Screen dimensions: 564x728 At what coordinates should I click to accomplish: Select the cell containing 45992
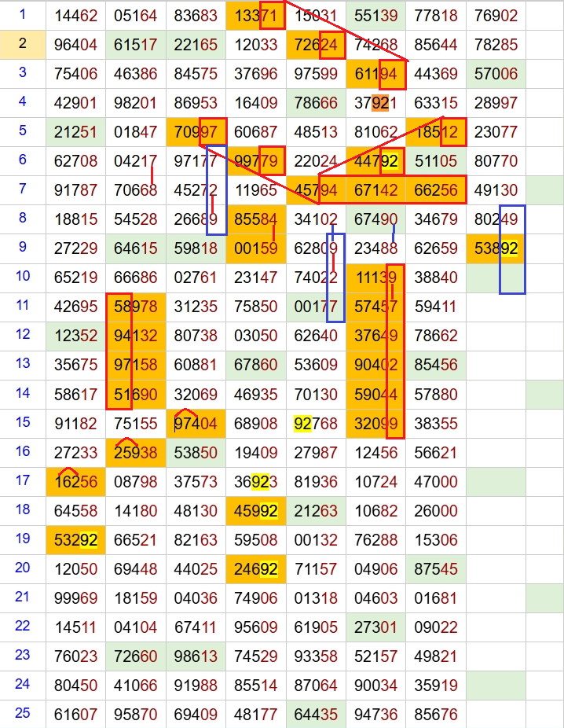255,510
